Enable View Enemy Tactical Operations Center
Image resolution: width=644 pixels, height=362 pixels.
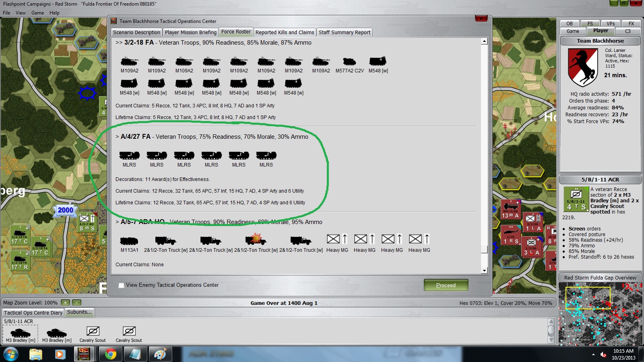click(121, 285)
